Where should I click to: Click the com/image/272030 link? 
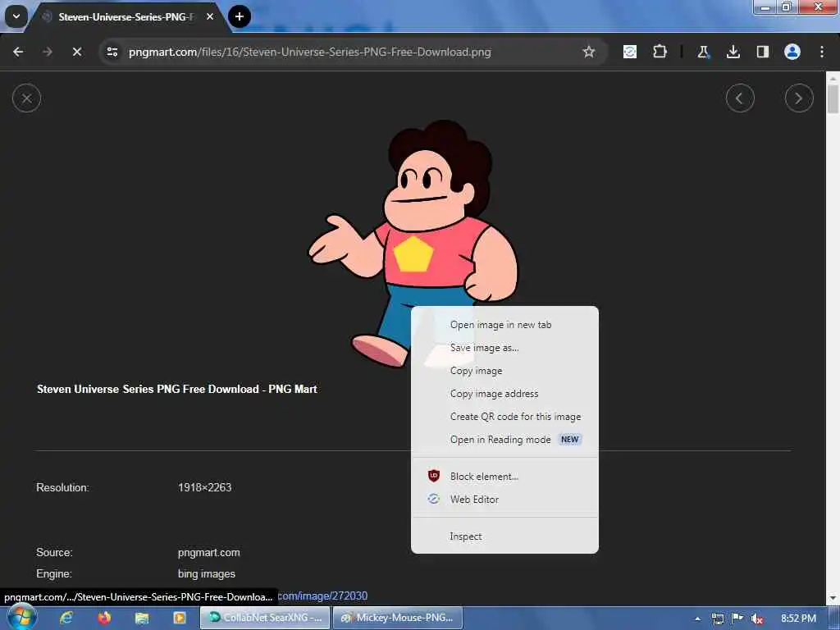322,596
